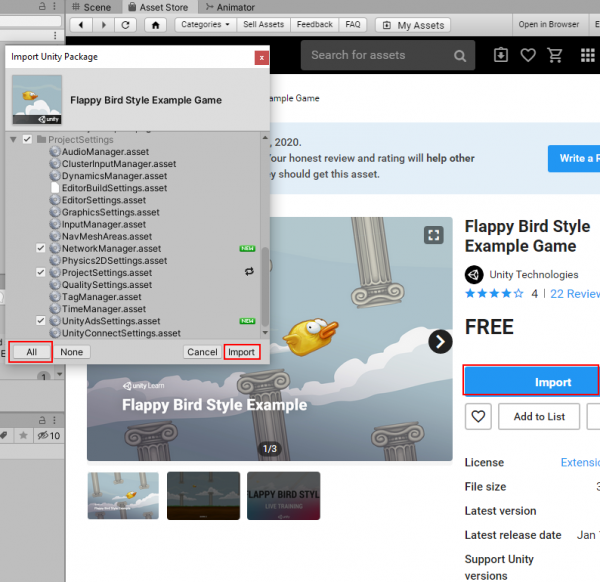
Task: Open the 22 Reviews link
Action: [575, 293]
